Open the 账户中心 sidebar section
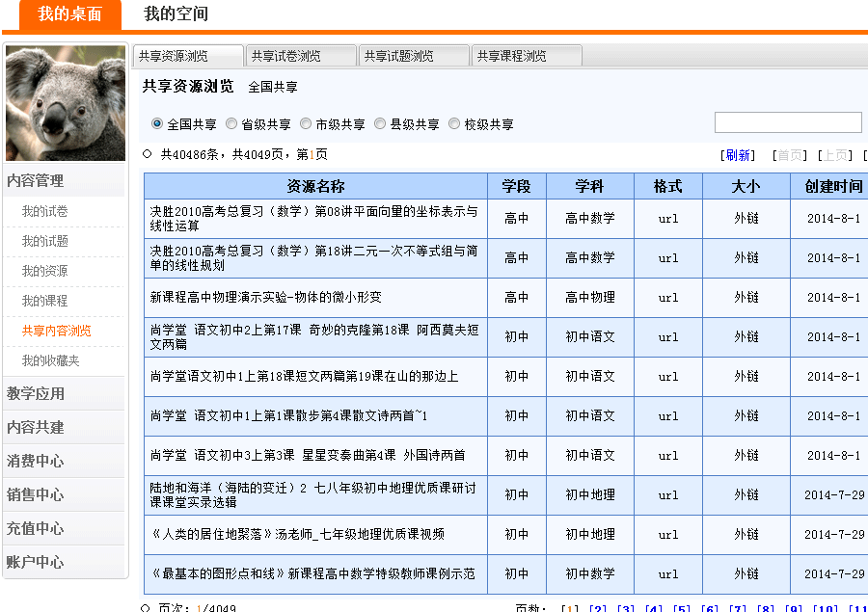This screenshot has height=612, width=868. tap(36, 562)
